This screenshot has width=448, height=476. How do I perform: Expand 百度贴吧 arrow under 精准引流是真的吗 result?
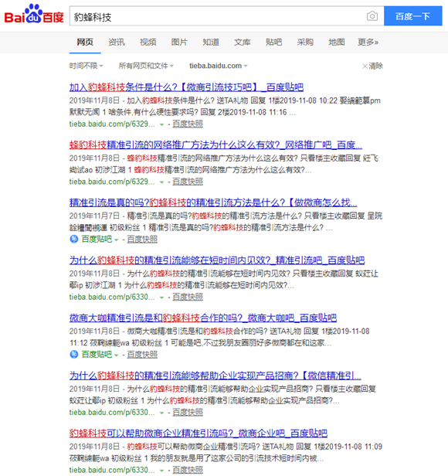[x=117, y=240]
